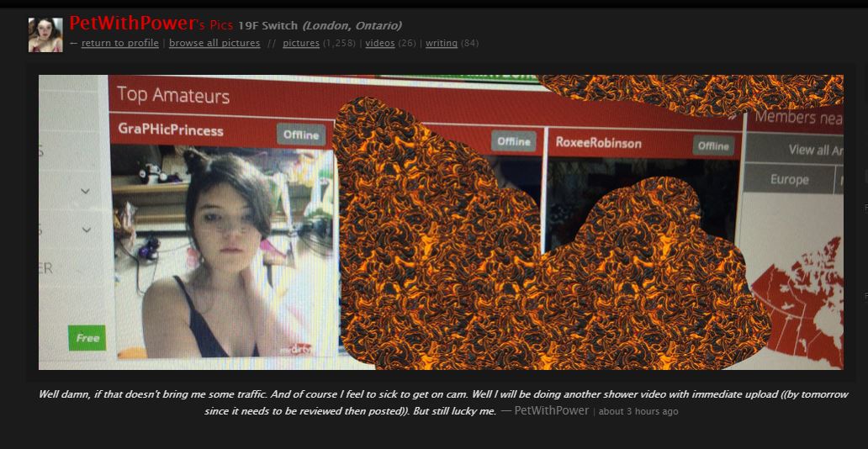Click the 'Europe' tab in photo
This screenshot has height=449, width=868.
tap(790, 179)
